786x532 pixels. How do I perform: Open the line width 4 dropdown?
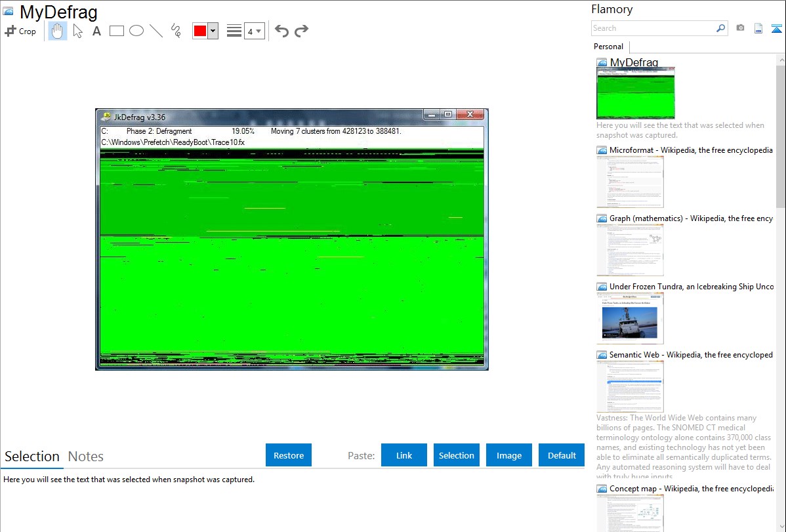click(255, 31)
